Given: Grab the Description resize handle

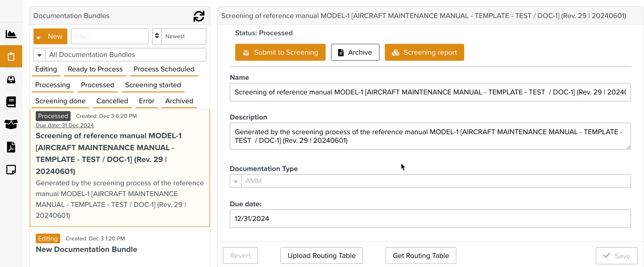Looking at the screenshot, I should (x=628, y=147).
